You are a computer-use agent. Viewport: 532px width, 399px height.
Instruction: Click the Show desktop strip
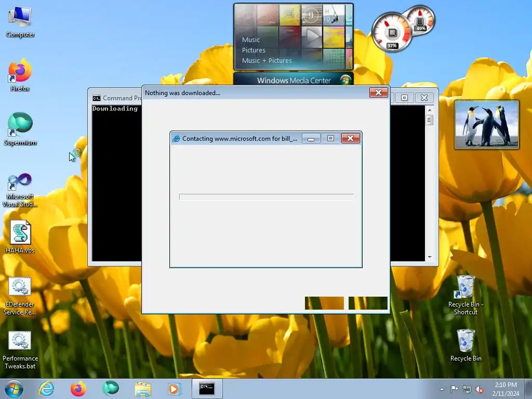(x=528, y=389)
